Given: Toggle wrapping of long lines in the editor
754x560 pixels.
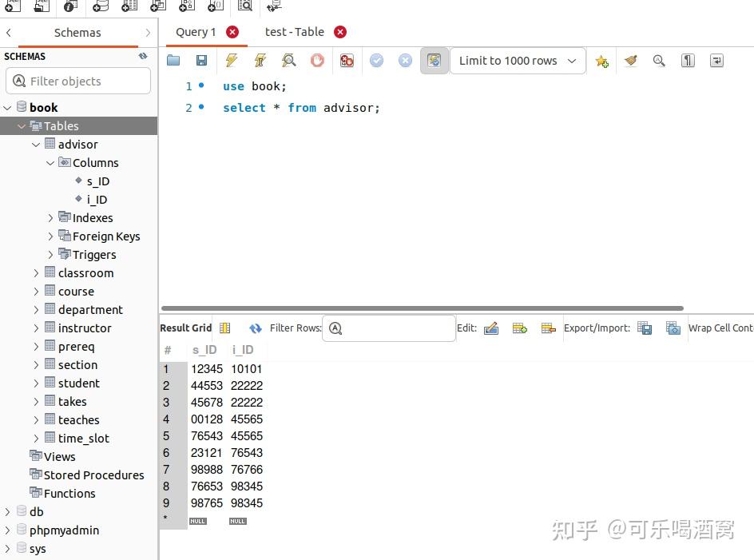Looking at the screenshot, I should click(x=716, y=60).
